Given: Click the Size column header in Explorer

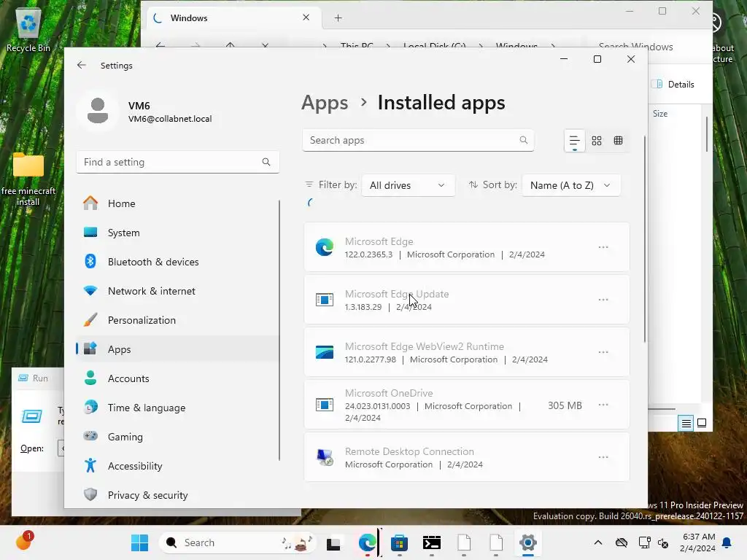Looking at the screenshot, I should click(x=660, y=113).
